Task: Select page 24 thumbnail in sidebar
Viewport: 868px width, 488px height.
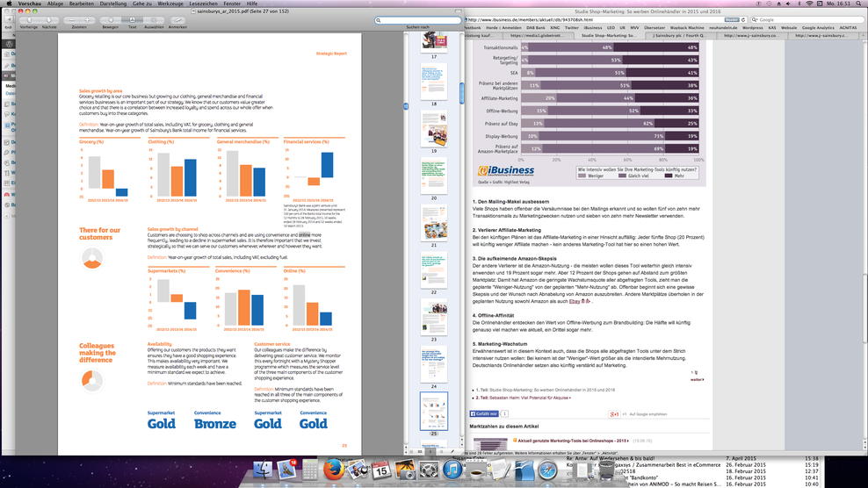Action: pos(433,364)
